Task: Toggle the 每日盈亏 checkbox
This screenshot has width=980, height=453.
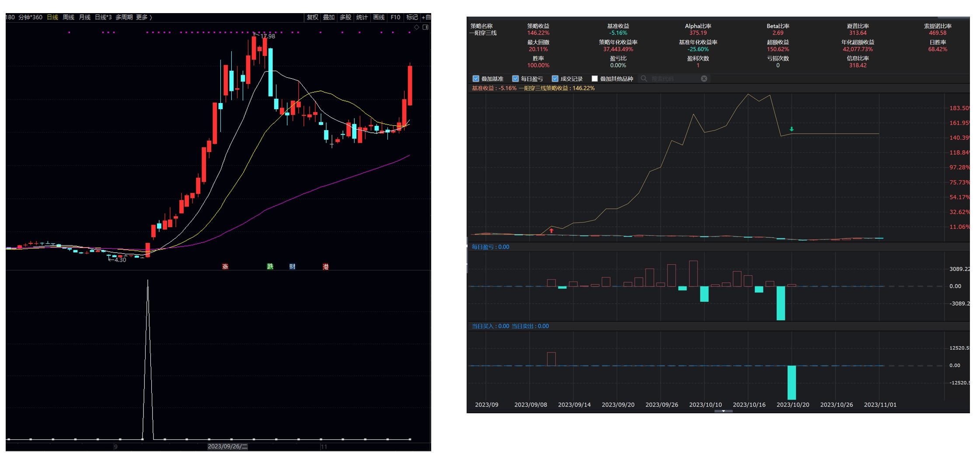Action: click(515, 79)
